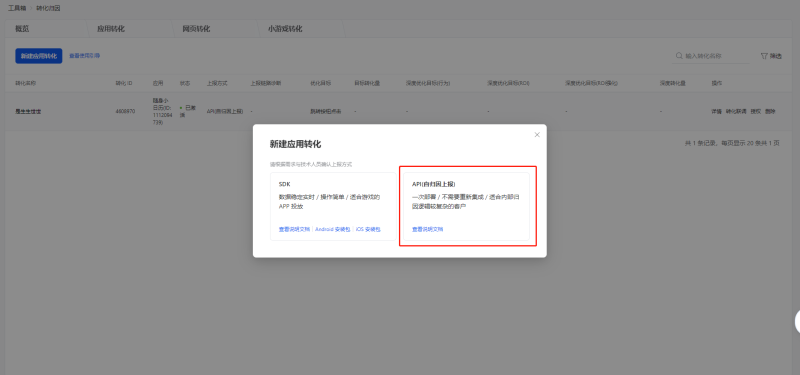The image size is (800, 375).
Task: Download the Android 安装包 link
Action: (x=333, y=230)
